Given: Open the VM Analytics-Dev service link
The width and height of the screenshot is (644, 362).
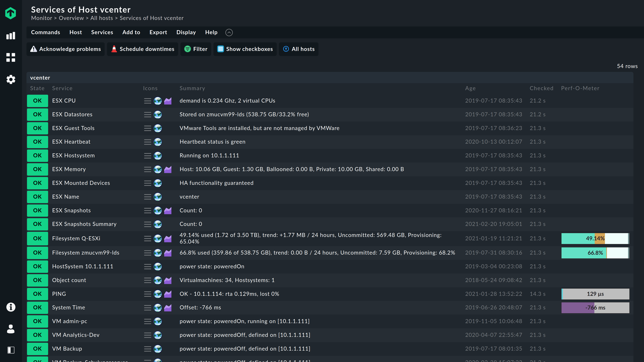Looking at the screenshot, I should [x=76, y=335].
